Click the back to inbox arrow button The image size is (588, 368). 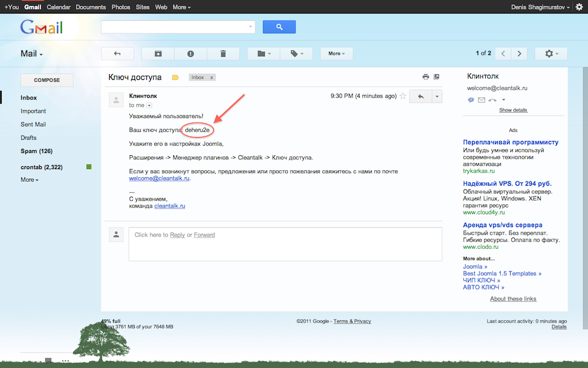[117, 53]
